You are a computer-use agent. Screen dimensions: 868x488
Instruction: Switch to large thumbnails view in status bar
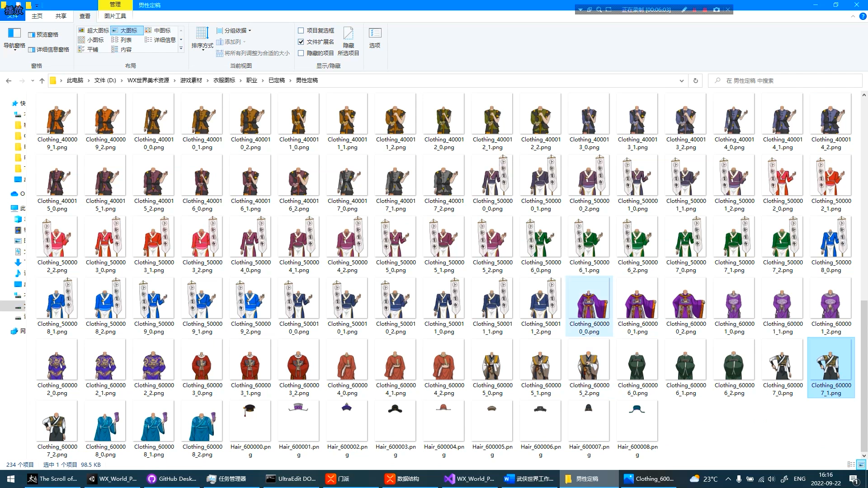coord(861,465)
